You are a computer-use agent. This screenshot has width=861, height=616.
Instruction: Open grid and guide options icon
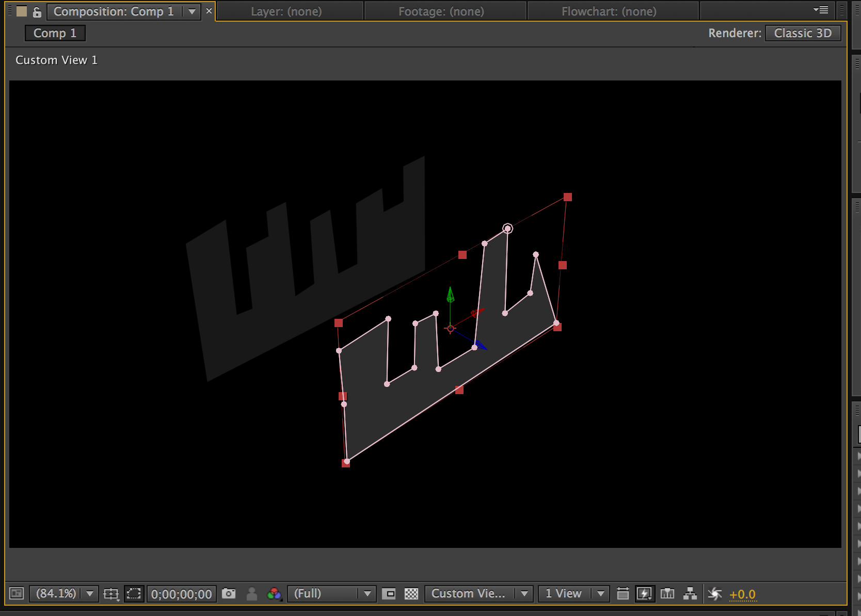pos(111,594)
